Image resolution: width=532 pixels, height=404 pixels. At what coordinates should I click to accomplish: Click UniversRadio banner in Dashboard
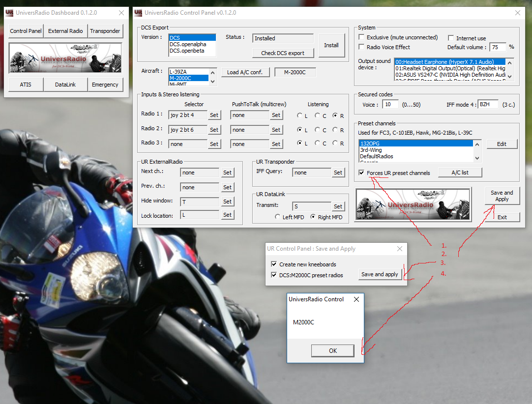click(65, 58)
